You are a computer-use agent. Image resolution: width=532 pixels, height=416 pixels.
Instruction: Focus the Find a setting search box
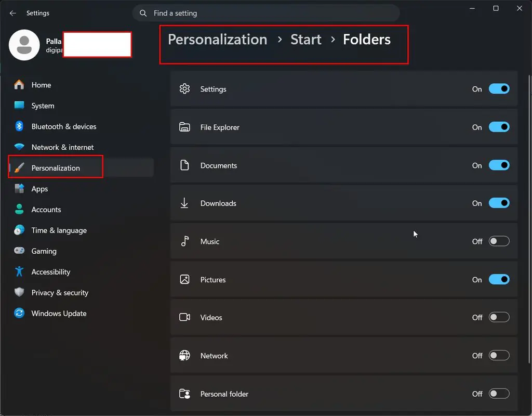coord(266,13)
